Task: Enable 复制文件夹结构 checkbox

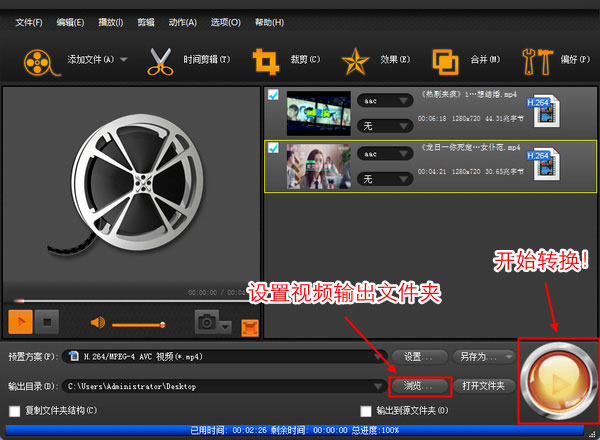Action: tap(15, 411)
